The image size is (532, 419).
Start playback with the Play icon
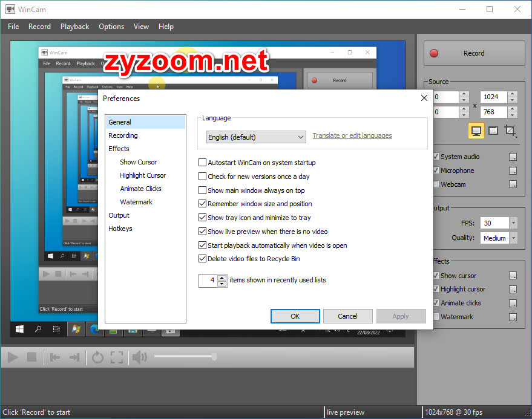(13, 357)
